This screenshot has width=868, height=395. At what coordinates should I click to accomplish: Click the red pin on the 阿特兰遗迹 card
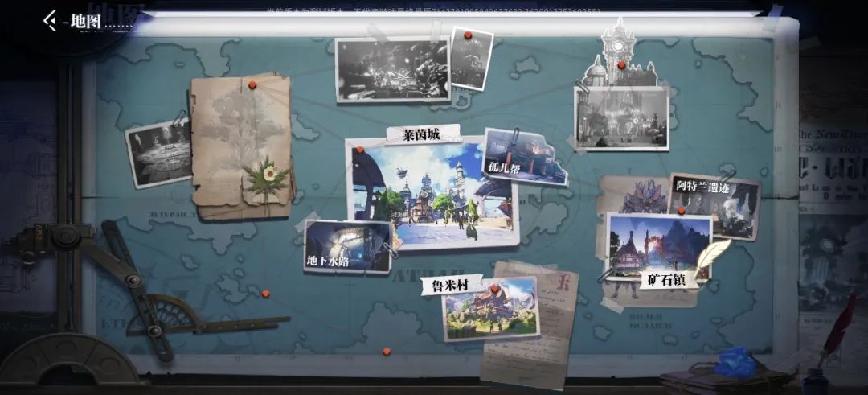tap(682, 211)
